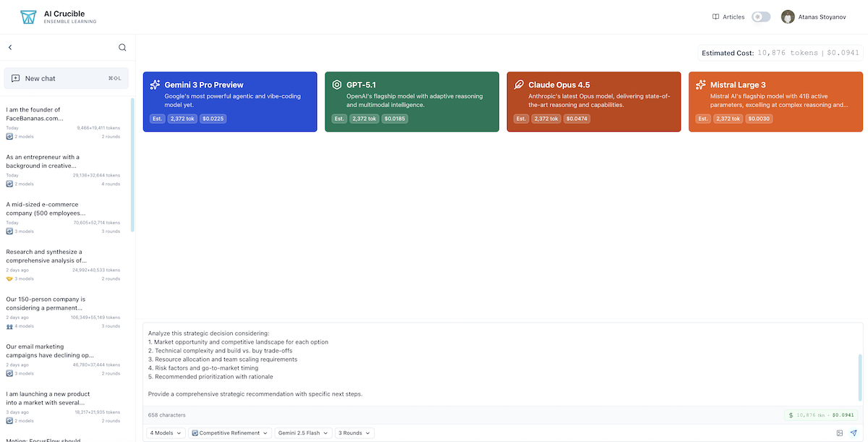Open chat search with the magnifier icon
This screenshot has width=868, height=442.
(x=122, y=48)
